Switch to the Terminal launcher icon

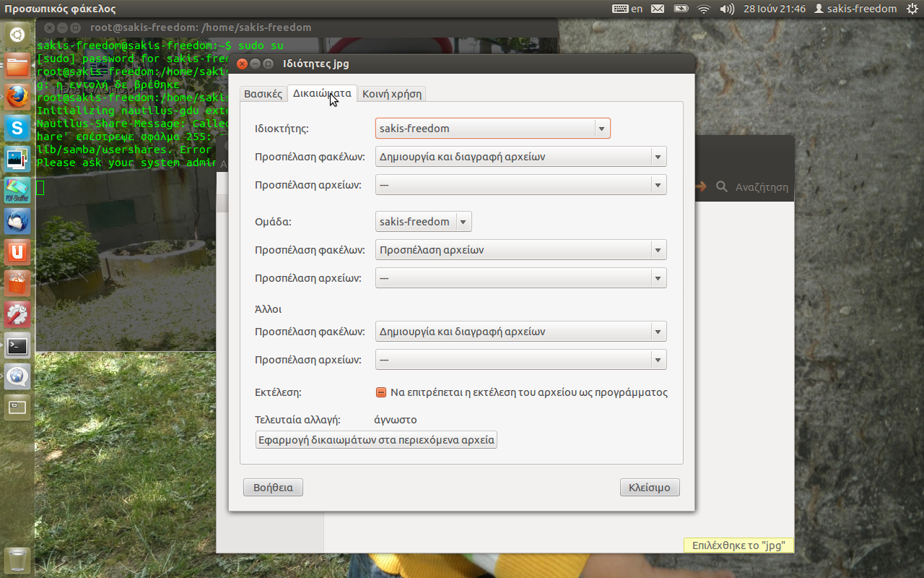click(17, 345)
